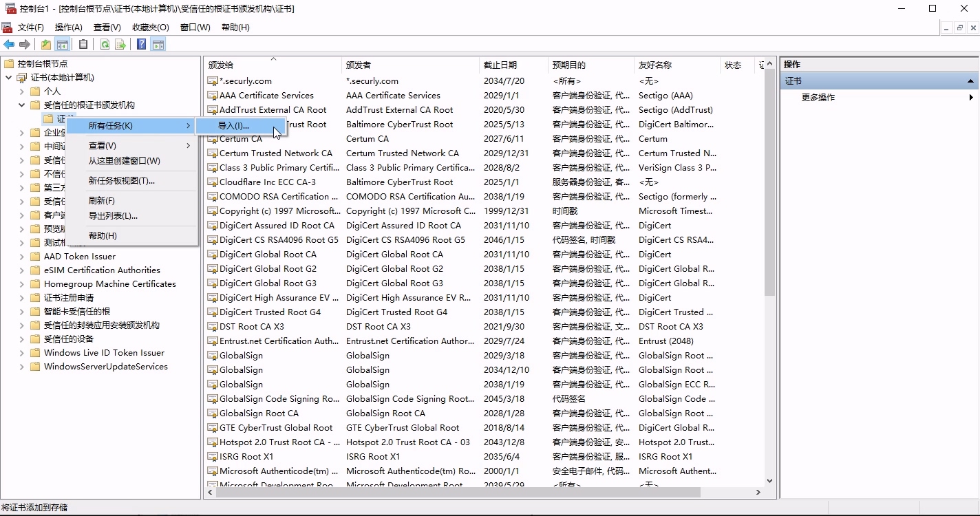Click the console icon left of 文件 menu
The image size is (980, 516).
coord(7,28)
